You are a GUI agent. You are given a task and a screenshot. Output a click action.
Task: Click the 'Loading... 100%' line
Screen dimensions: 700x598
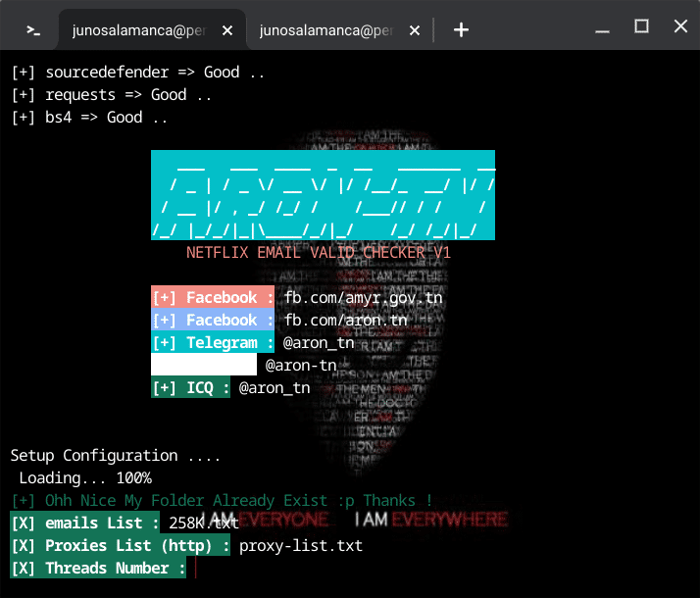coord(85,478)
